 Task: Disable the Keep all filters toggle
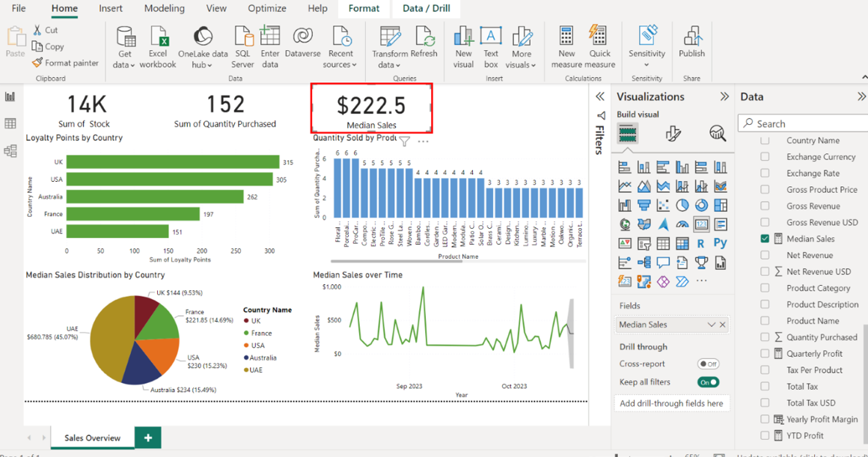point(708,382)
